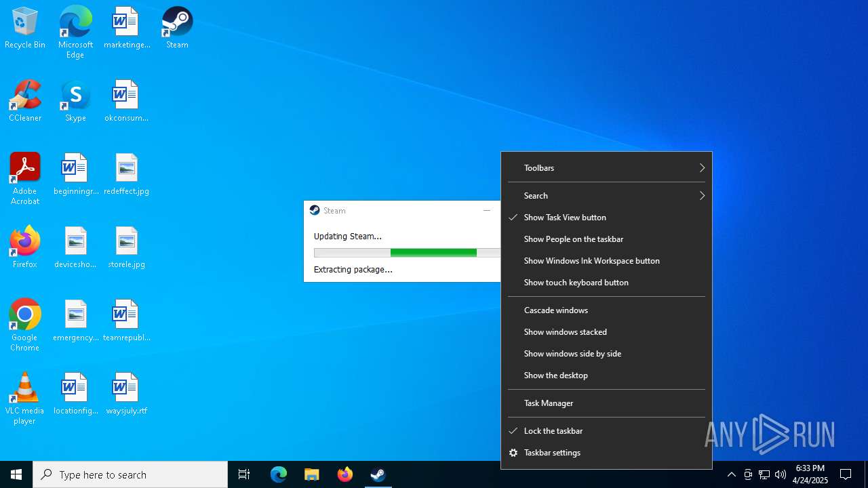Click the Type here to search box
The width and height of the screenshot is (868, 488).
[130, 474]
